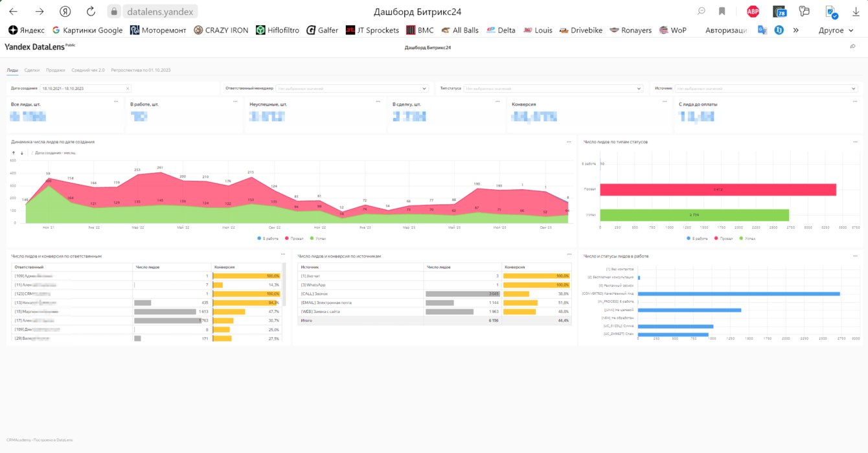868x453 pixels.
Task: Click the browser bookmark icon
Action: click(x=722, y=11)
